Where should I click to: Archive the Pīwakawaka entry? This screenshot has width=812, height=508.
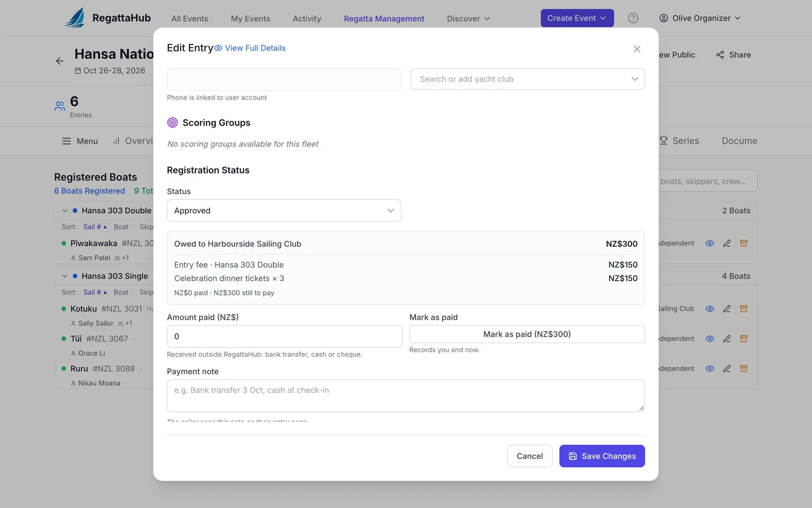click(744, 243)
